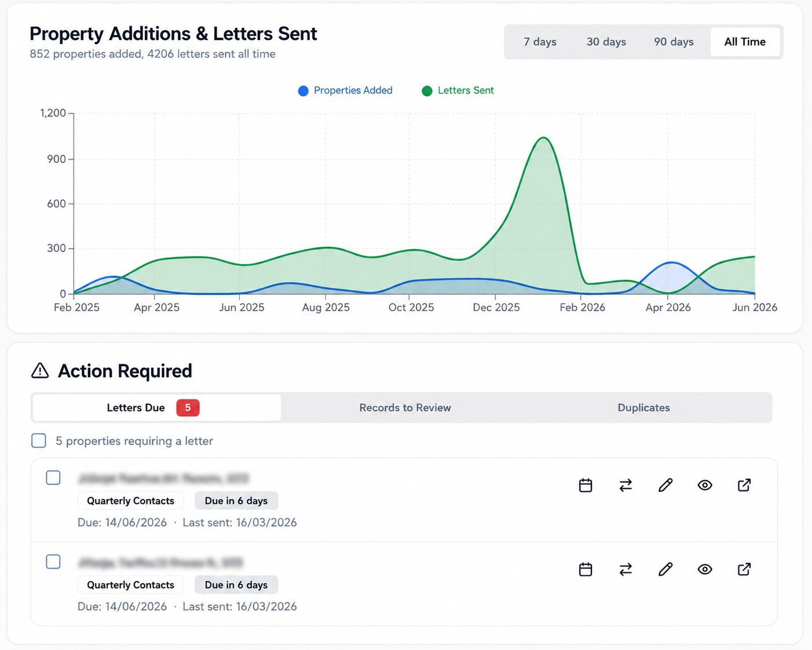This screenshot has width=812, height=650.
Task: Click Due in 6 days badge in first row
Action: point(236,501)
